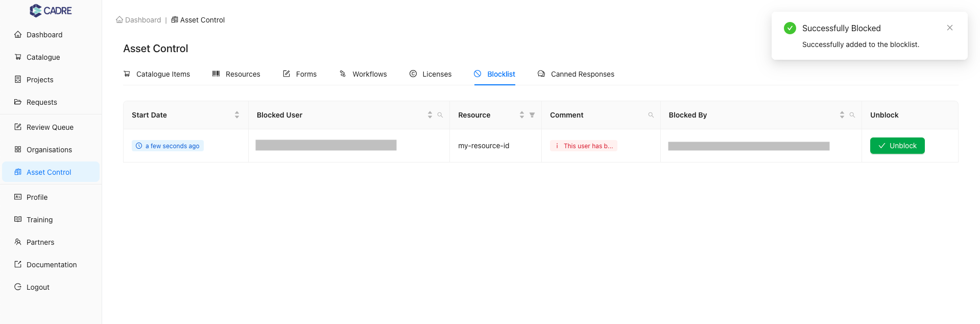Sort the Blocked User column

click(430, 115)
